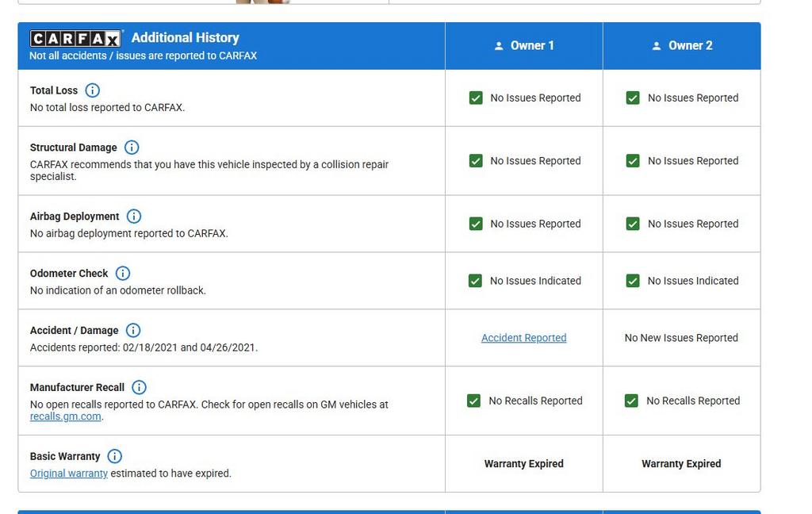812x514 pixels.
Task: Open Accident / Damage info icon
Action: tap(133, 330)
